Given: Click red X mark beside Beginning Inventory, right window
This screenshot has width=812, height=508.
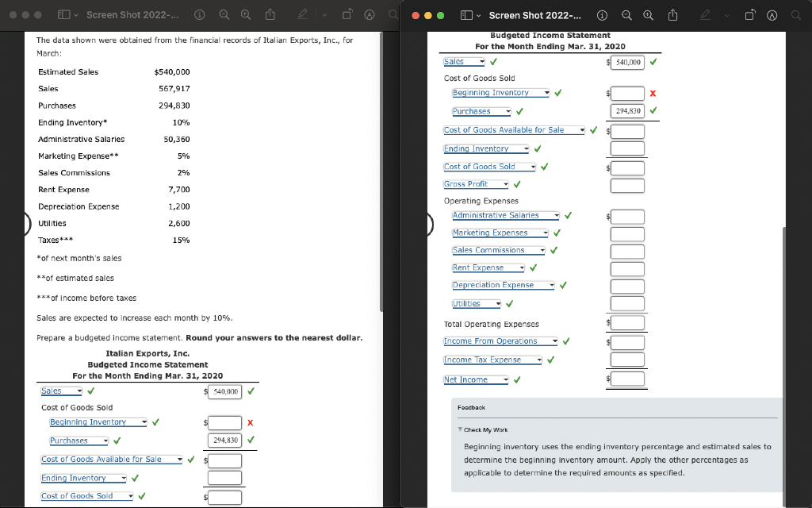Looking at the screenshot, I should [653, 94].
